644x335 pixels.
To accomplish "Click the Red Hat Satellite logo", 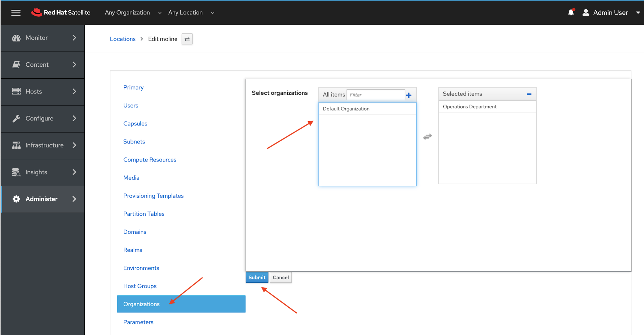I will coord(61,13).
